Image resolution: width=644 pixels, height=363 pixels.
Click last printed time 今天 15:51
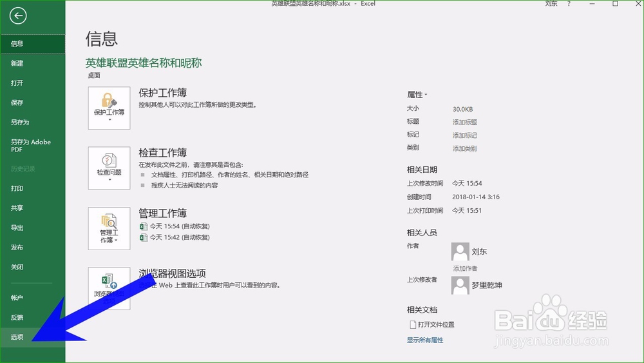click(467, 210)
